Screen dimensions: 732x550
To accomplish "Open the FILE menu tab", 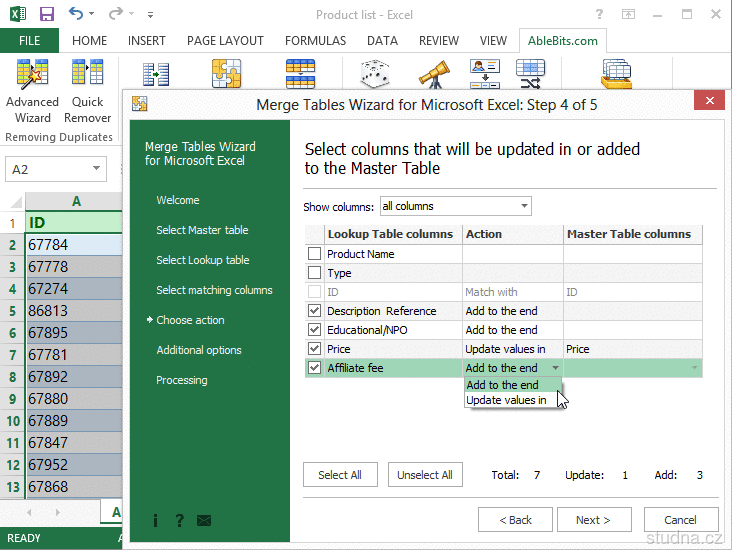I will click(29, 41).
